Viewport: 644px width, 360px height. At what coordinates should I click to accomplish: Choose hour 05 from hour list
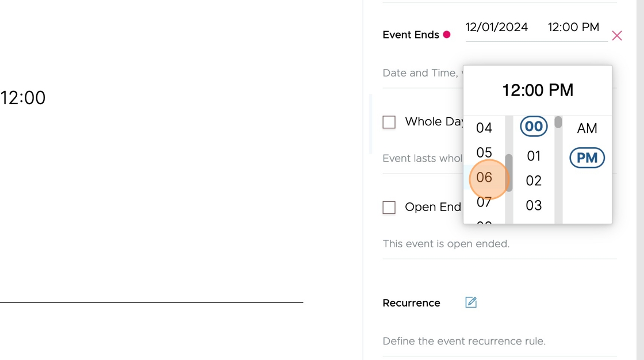tap(484, 153)
